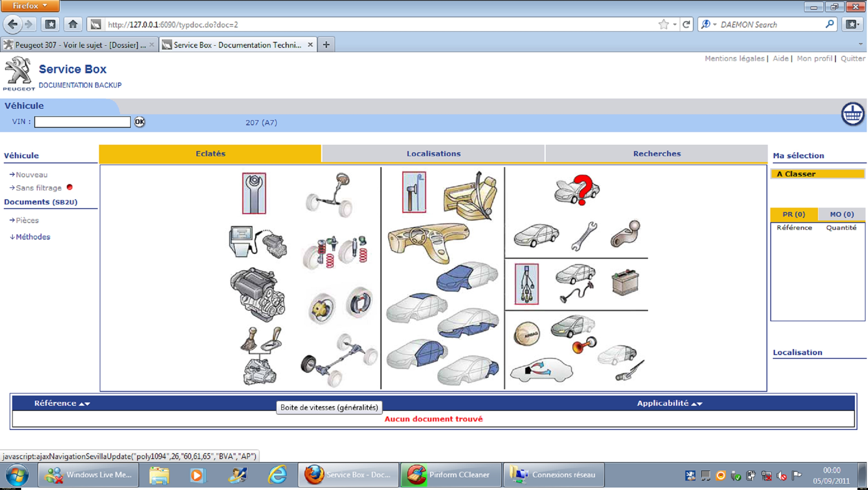
Task: Select the spanner wrench icon in Recherches
Action: coord(584,236)
